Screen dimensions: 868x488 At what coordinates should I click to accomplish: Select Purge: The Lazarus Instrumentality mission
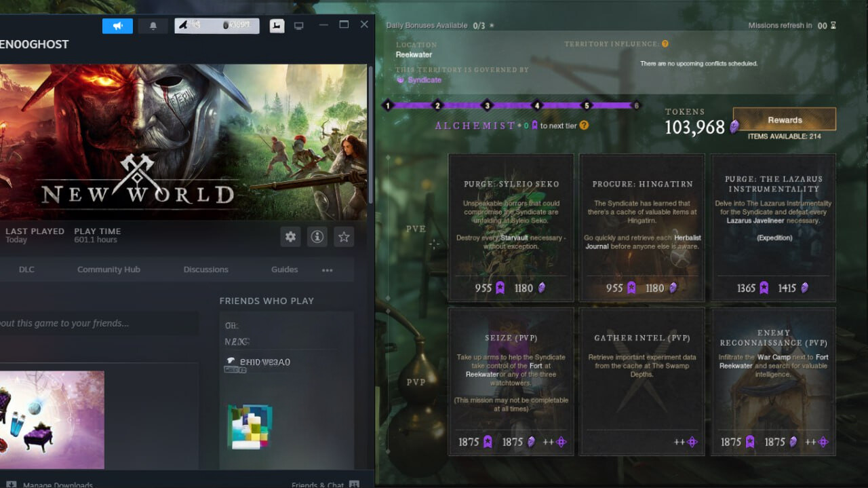[x=773, y=227]
